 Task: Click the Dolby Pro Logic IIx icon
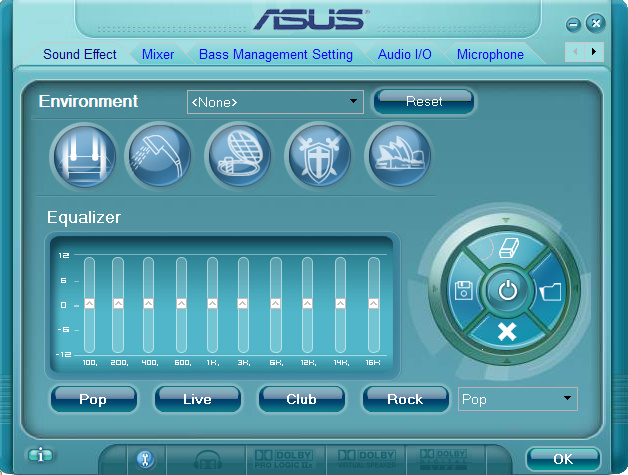point(284,459)
